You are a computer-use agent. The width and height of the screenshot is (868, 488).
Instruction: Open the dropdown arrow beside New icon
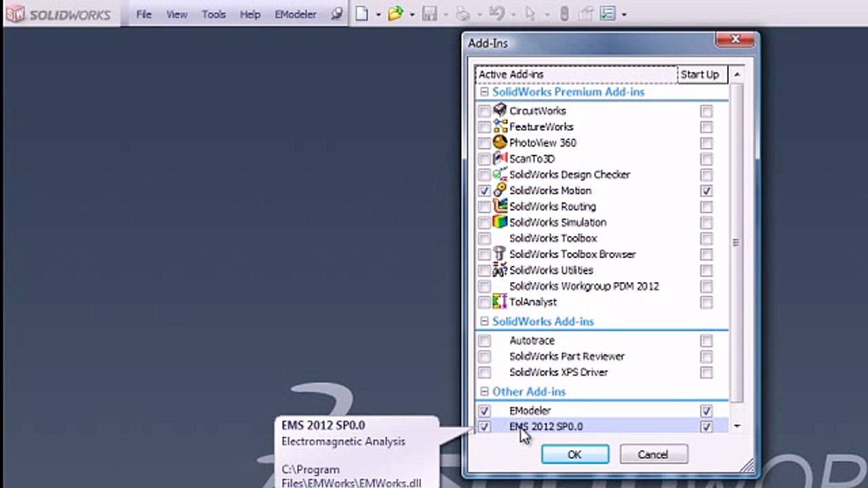point(378,14)
